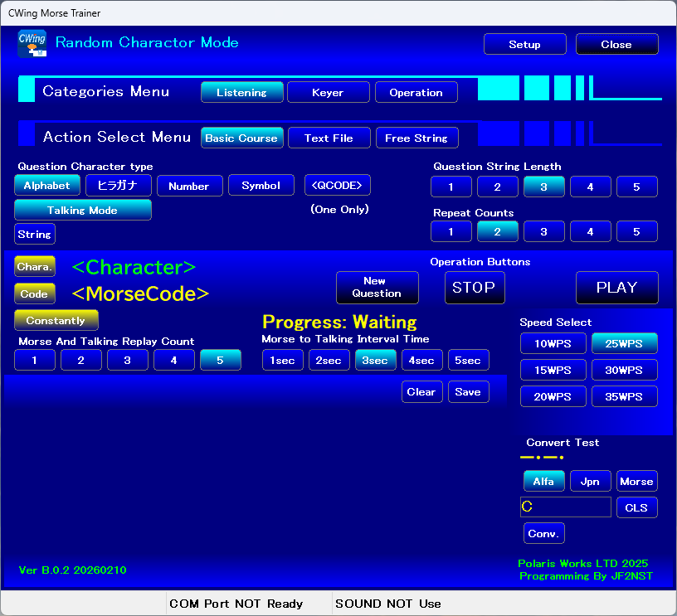Set Repeat Counts to 4
The image size is (677, 616).
coord(590,232)
